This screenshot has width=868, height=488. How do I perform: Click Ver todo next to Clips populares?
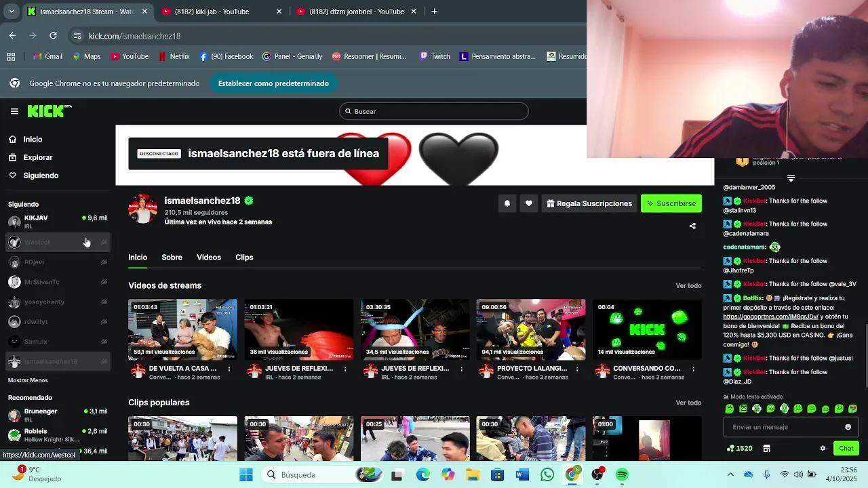688,403
